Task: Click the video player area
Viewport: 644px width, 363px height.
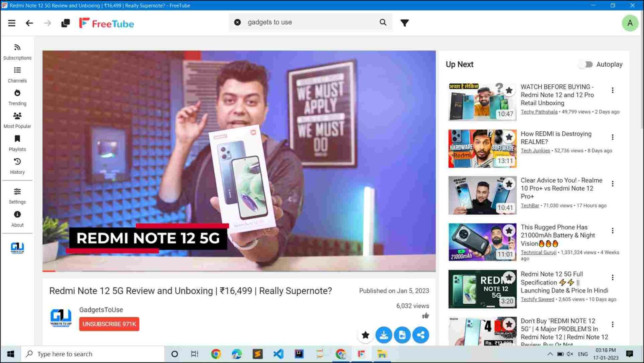Action: [239, 161]
